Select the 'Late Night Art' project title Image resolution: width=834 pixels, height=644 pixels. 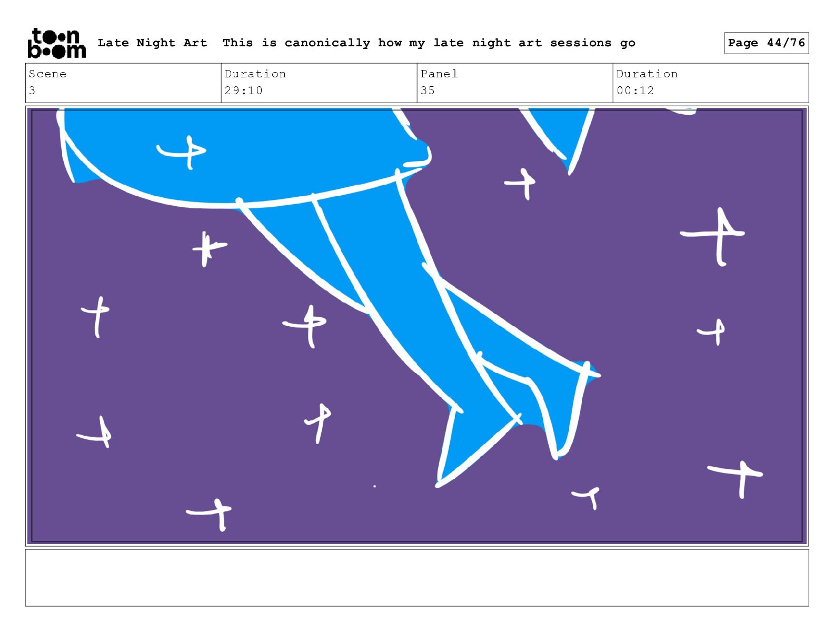point(153,43)
